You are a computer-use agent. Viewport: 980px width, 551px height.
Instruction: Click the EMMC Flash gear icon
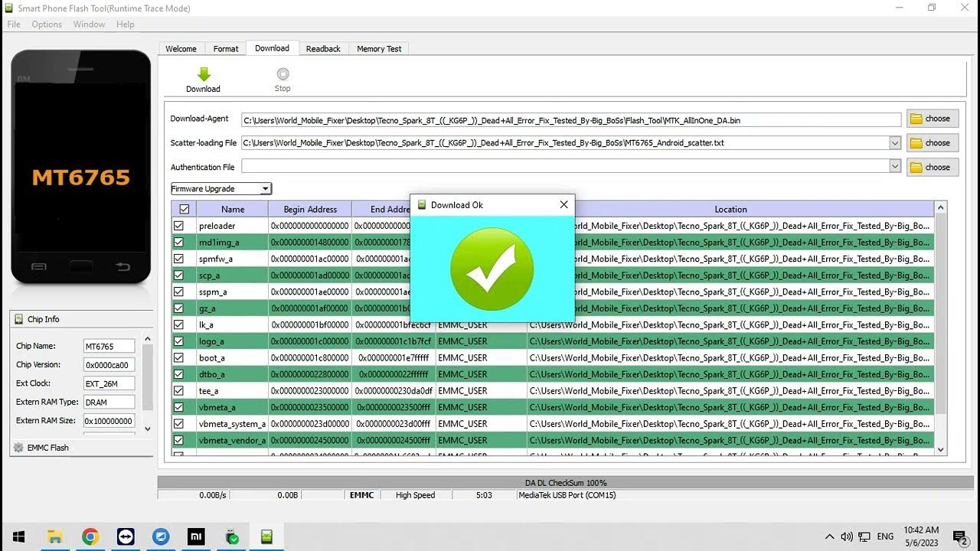click(18, 448)
